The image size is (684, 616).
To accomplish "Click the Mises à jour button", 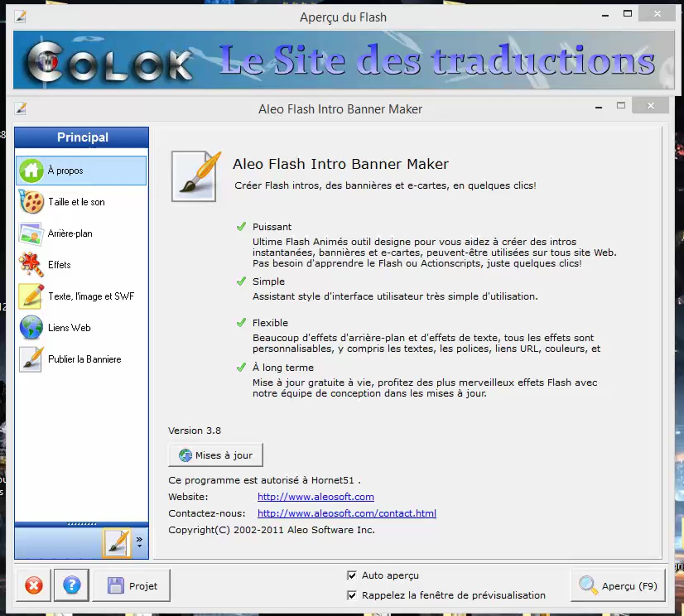I will (x=215, y=455).
